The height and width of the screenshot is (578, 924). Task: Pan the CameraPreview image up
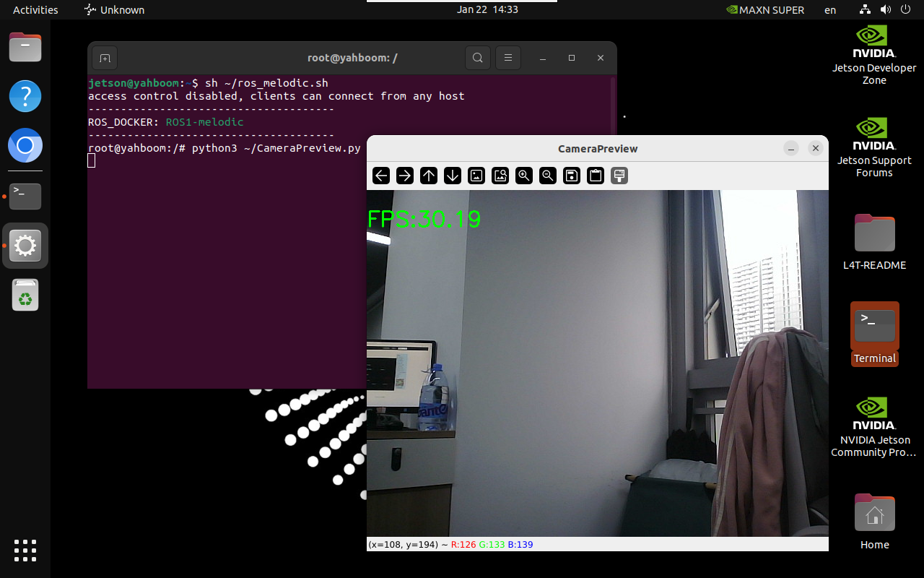pyautogui.click(x=429, y=176)
